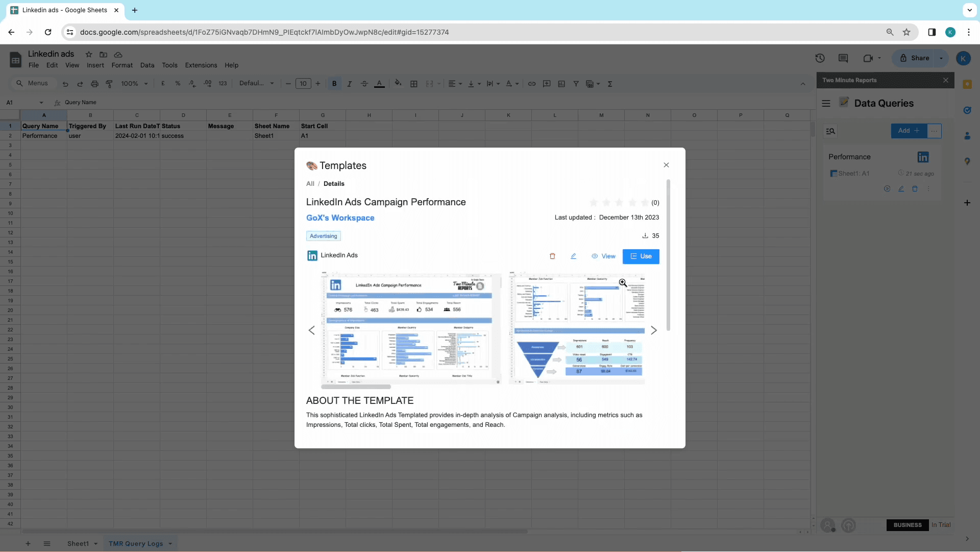This screenshot has height=552, width=980.
Task: Open the functions sigma menu
Action: click(x=610, y=84)
